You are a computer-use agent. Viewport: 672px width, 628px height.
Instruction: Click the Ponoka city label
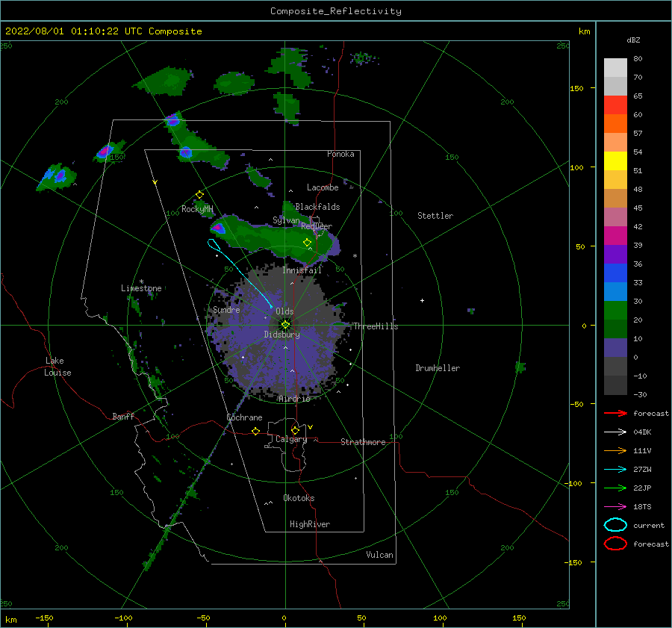340,154
